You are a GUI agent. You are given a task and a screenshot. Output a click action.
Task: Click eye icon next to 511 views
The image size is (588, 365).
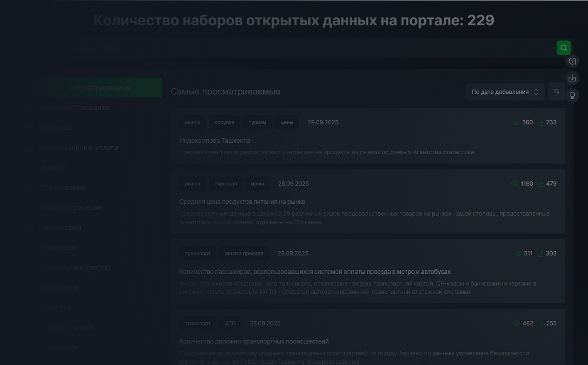(518, 253)
